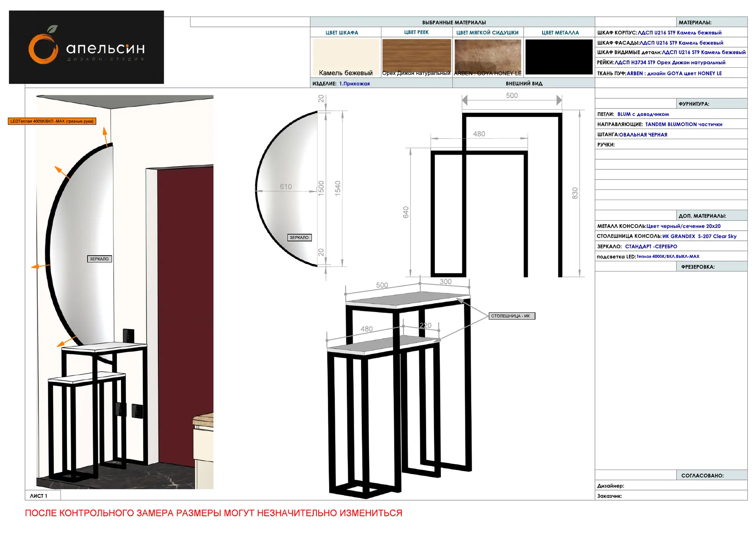This screenshot has height=535, width=756.
Task: Click the black metal color swatch
Action: 559,57
